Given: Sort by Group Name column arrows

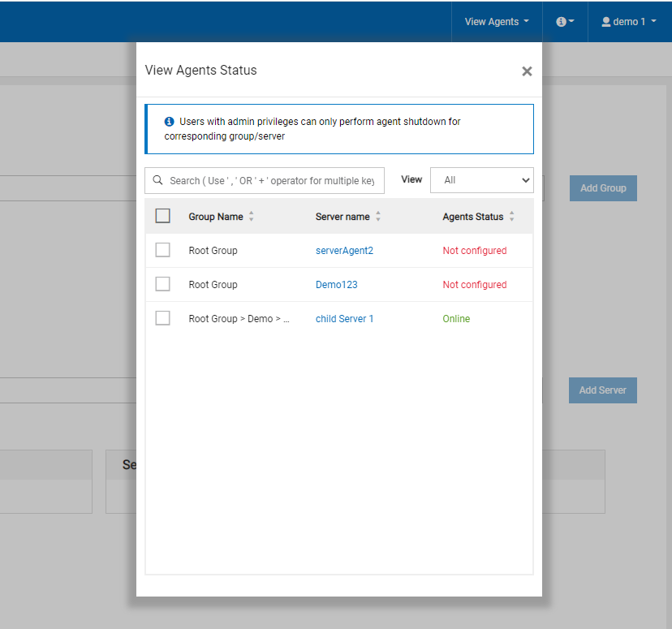Looking at the screenshot, I should (x=251, y=217).
